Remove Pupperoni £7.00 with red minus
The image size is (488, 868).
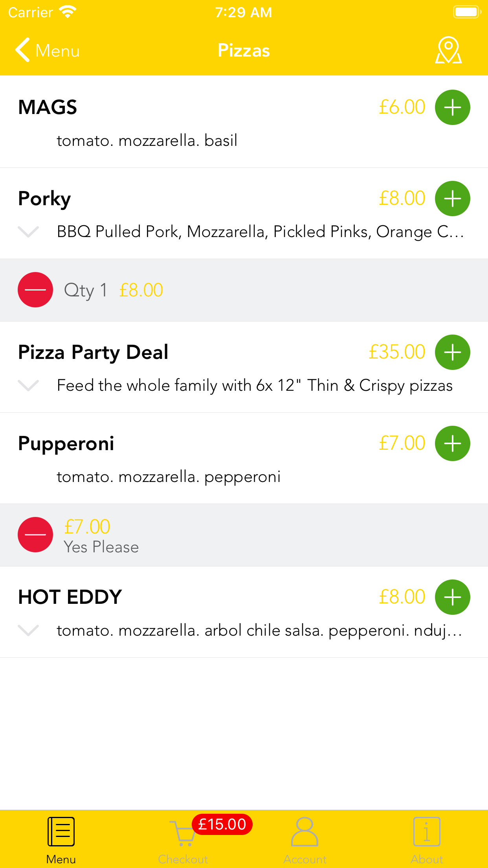(x=35, y=535)
